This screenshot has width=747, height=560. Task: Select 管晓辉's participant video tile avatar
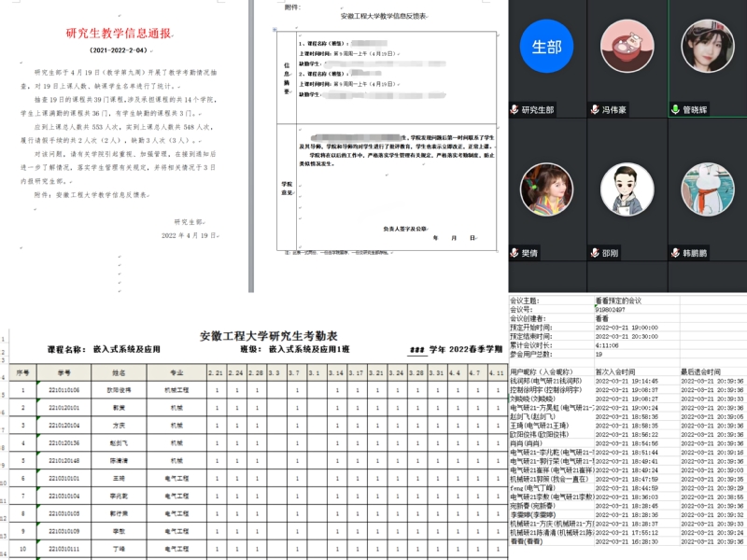[x=707, y=47]
